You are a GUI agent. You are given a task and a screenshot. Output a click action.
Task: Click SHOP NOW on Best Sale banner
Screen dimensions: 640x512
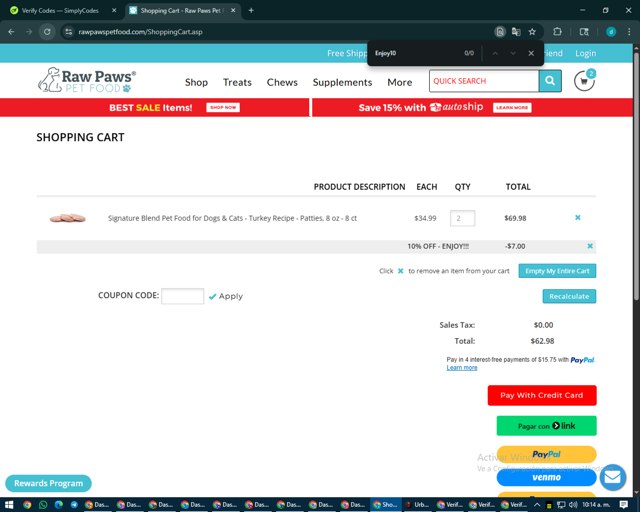[x=223, y=107]
